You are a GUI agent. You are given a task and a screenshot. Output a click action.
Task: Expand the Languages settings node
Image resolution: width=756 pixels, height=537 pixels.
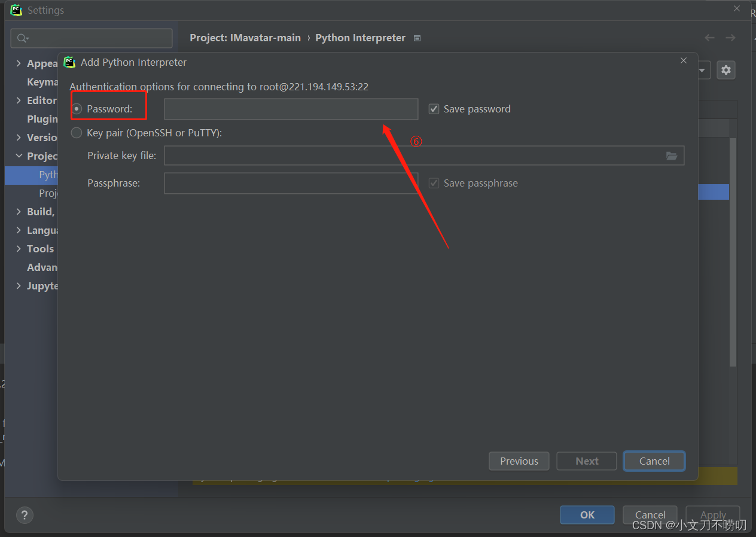point(19,230)
